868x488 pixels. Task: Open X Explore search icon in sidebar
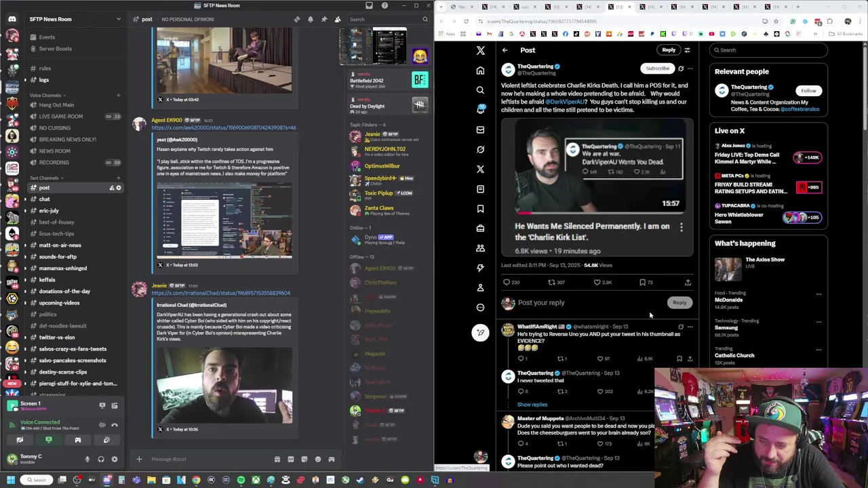click(480, 90)
